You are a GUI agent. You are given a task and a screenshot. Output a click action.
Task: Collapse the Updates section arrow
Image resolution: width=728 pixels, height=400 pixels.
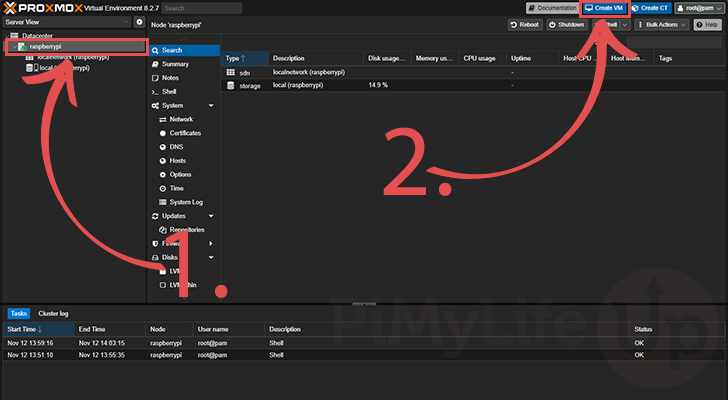pos(211,216)
